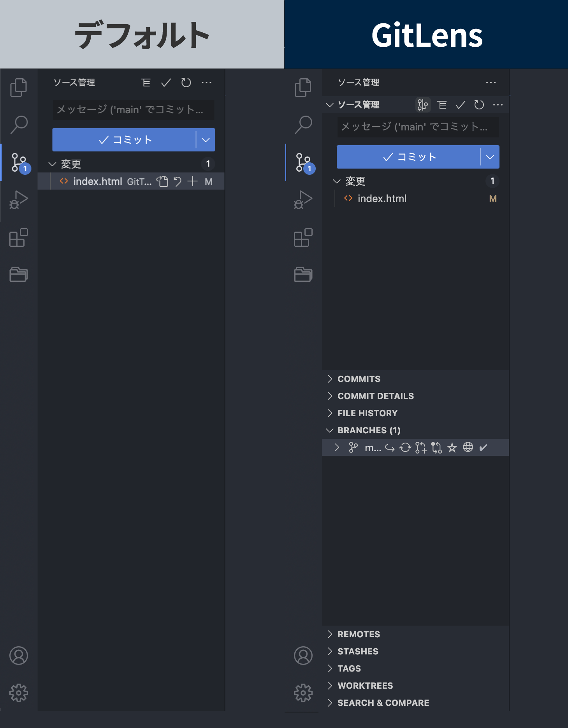Open the コミット dropdown arrow in the デフォルト panel
This screenshot has width=568, height=728.
point(206,140)
